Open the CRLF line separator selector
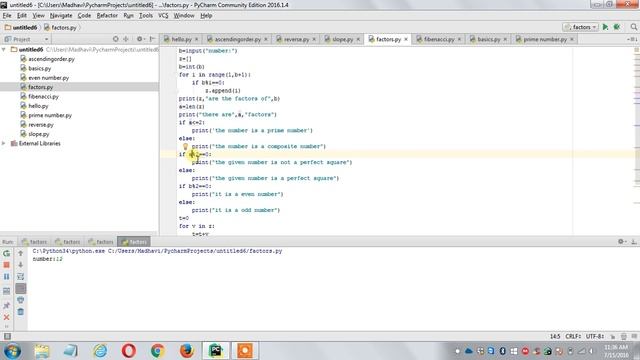Screen dimensions: 640x360 point(573,336)
